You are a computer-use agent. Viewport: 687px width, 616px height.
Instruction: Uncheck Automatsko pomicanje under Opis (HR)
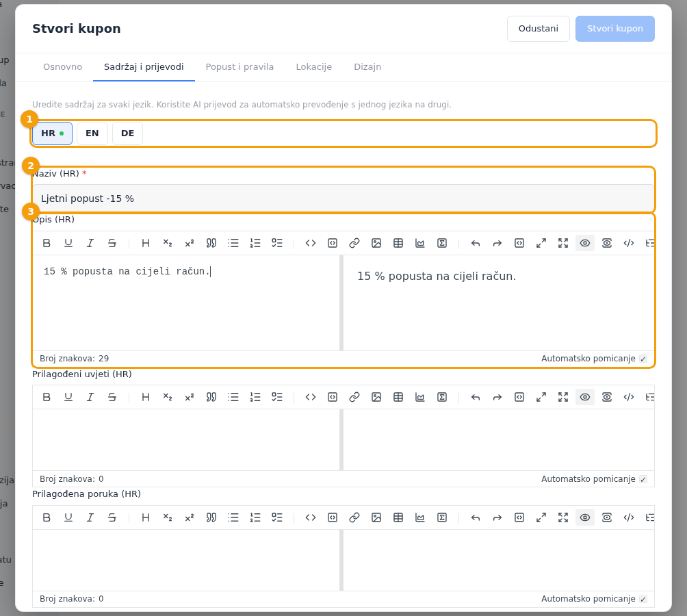[643, 359]
